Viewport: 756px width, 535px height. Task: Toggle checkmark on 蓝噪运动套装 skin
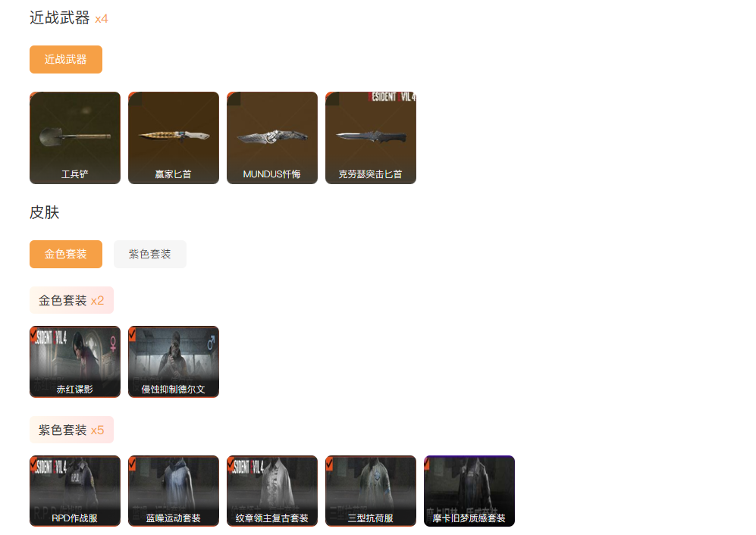pos(133,464)
